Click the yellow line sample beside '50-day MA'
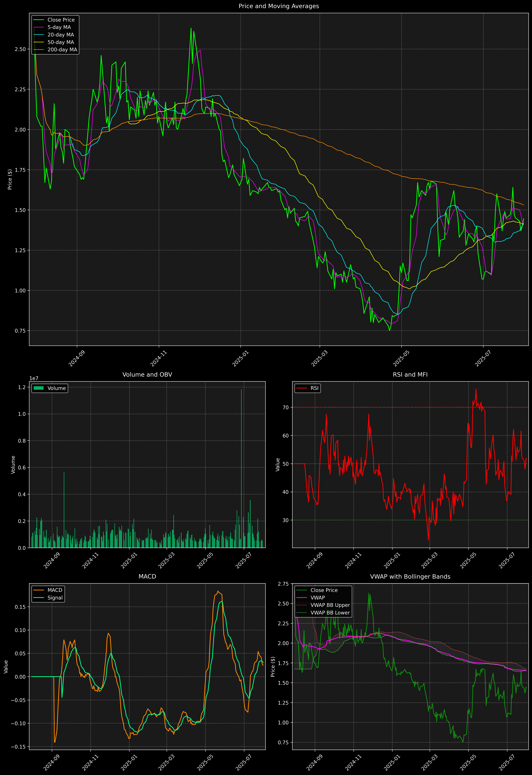532x775 pixels. coord(39,42)
